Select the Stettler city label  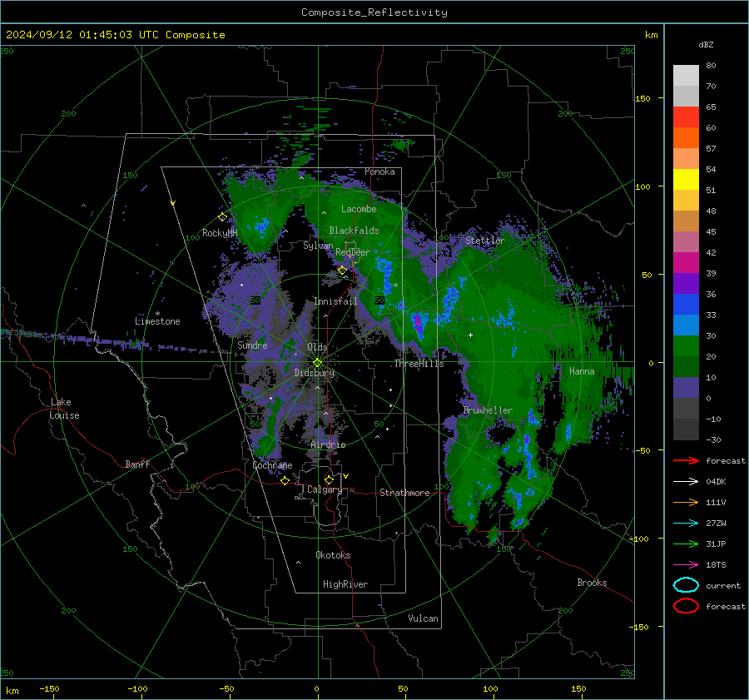[x=485, y=241]
